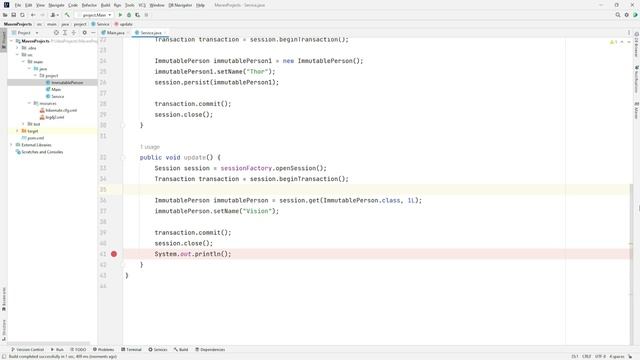Click the Open folder toolbar icon
The image size is (640, 360).
tap(5, 15)
